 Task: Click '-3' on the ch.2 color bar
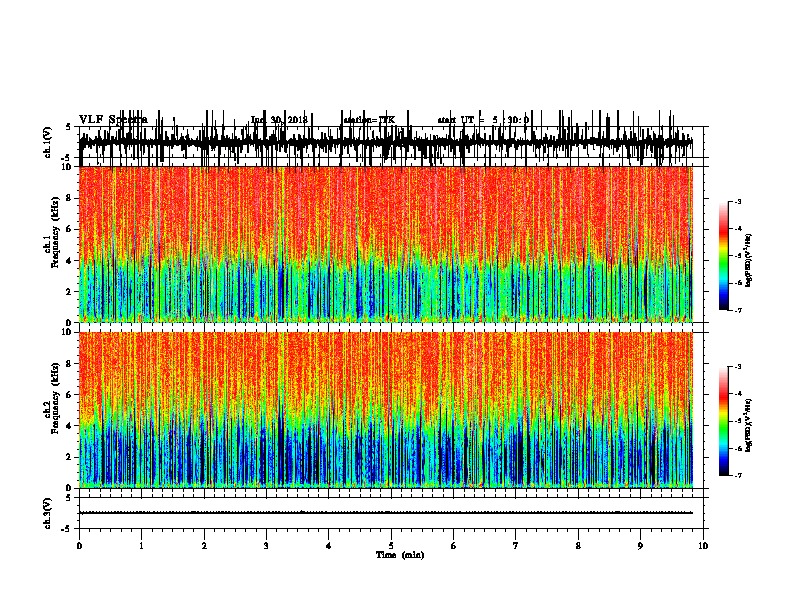pos(737,367)
